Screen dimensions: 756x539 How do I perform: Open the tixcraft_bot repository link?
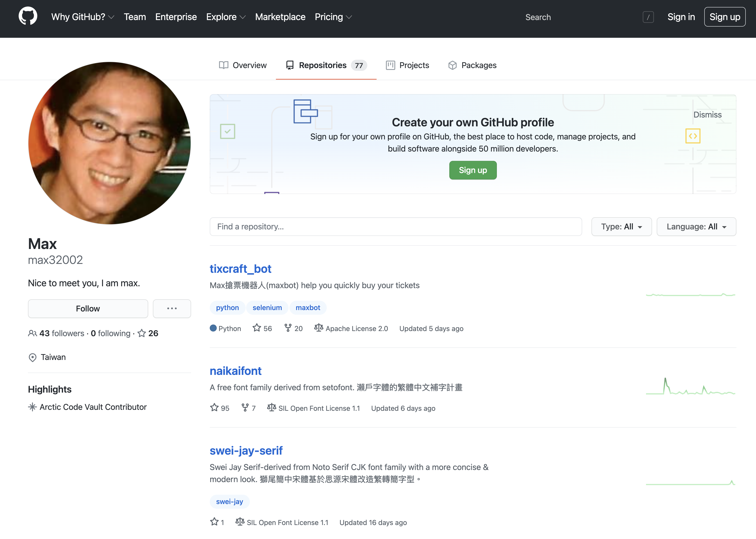(241, 269)
